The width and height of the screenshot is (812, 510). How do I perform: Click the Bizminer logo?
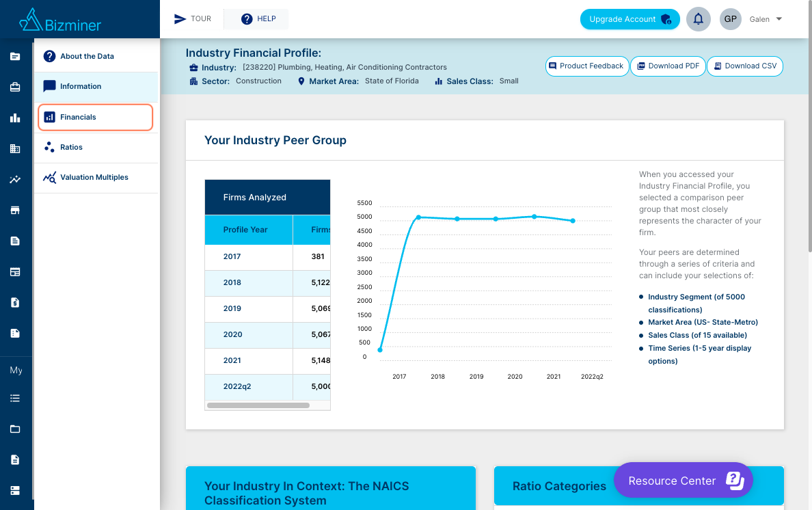[60, 21]
